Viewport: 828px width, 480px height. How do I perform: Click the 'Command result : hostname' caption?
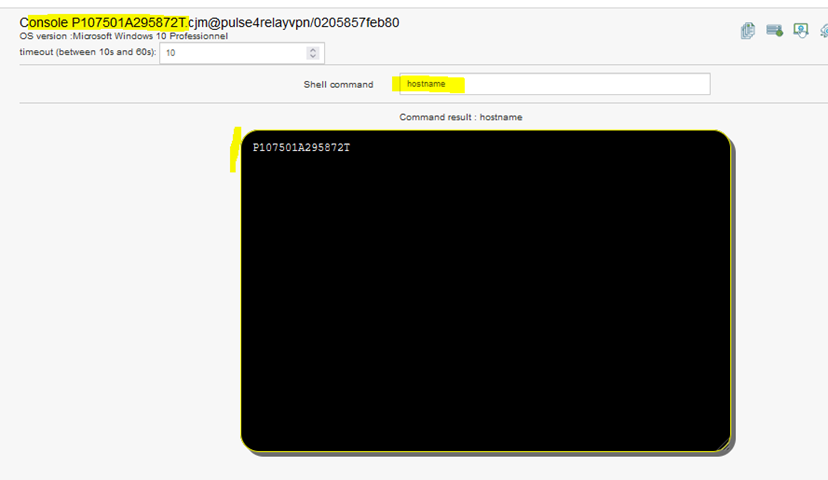click(460, 117)
